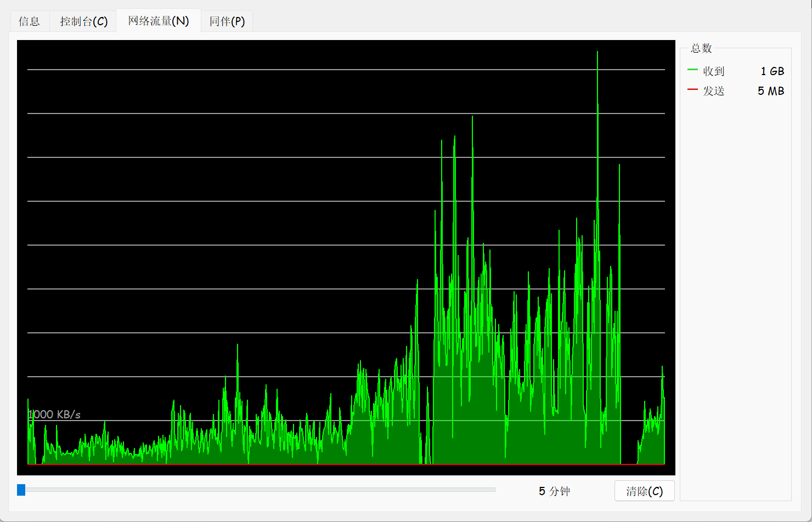
Task: Go to the 同伴(P) tab
Action: pyautogui.click(x=227, y=21)
